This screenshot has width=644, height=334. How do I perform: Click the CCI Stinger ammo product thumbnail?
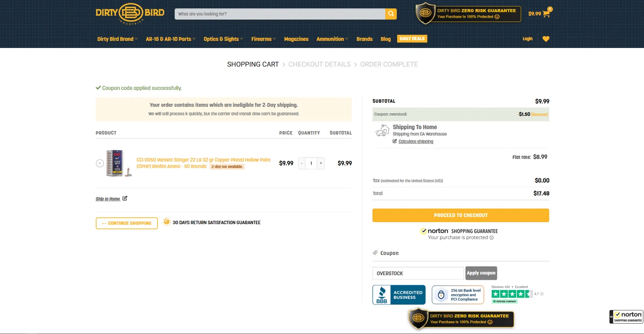(x=119, y=163)
